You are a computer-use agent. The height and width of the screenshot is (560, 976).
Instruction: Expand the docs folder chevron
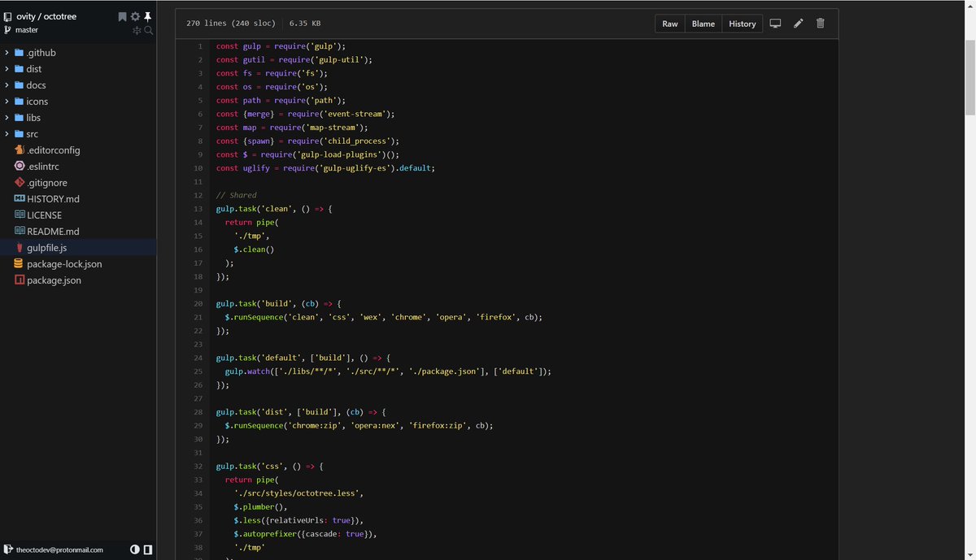coord(7,85)
